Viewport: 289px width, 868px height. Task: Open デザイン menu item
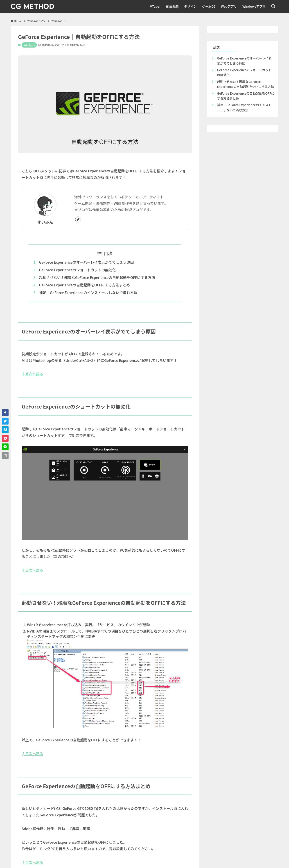pyautogui.click(x=190, y=6)
